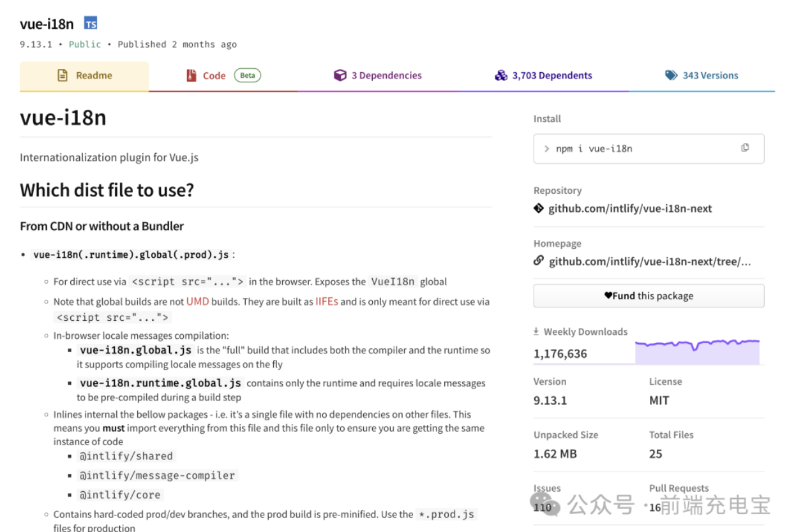This screenshot has height=532, width=796.
Task: Click the Readme document icon
Action: click(x=63, y=75)
